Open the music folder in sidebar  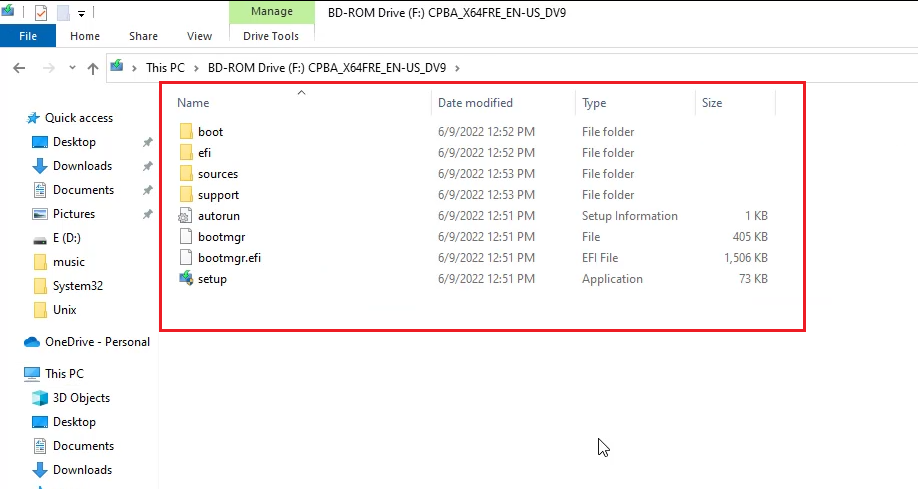(x=68, y=262)
